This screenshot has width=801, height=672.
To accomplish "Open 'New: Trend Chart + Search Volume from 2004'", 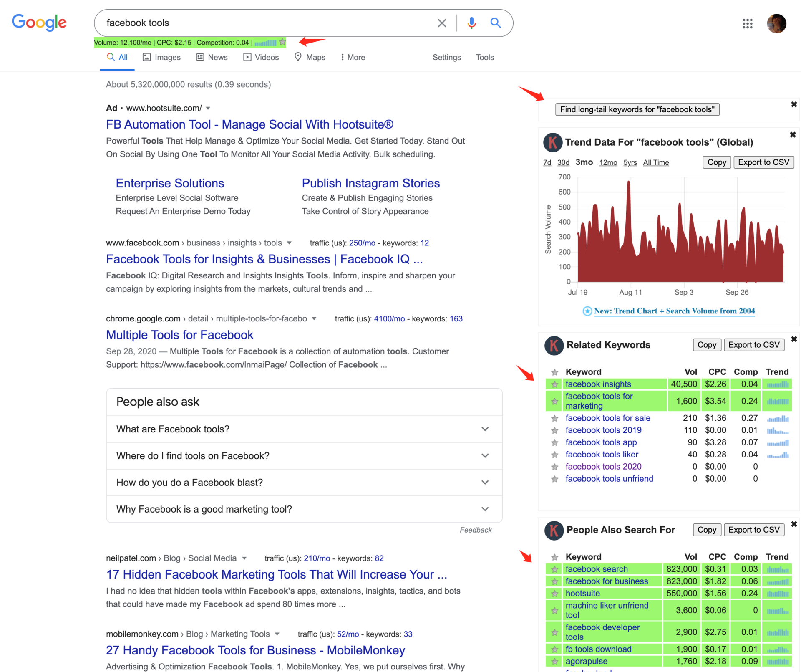I will [674, 311].
